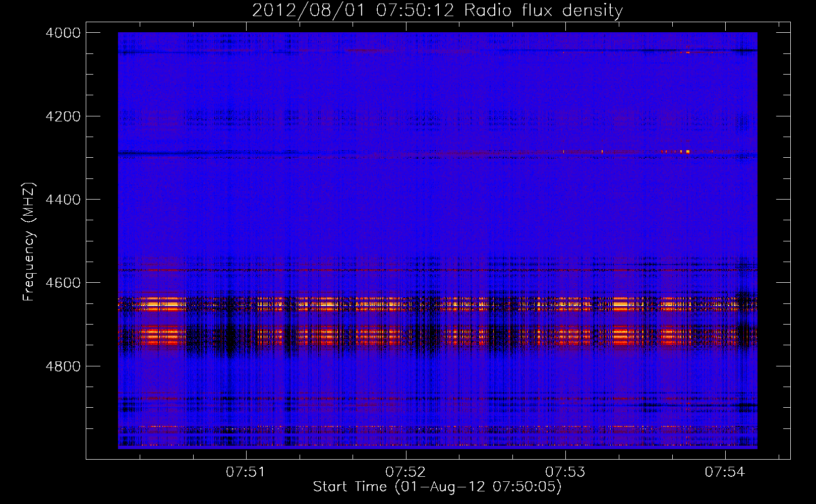Screen dimensions: 816x504
Task: Select the 4000 frequency axis label
Action: coord(63,33)
